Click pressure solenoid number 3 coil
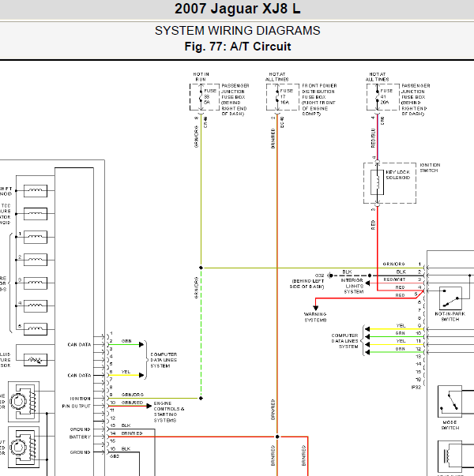 click(x=36, y=283)
